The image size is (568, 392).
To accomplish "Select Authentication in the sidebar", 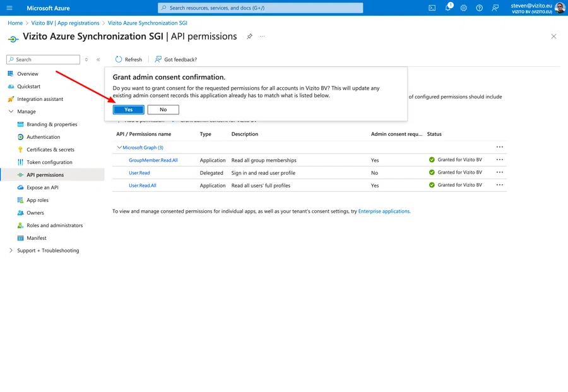I will tap(39, 136).
